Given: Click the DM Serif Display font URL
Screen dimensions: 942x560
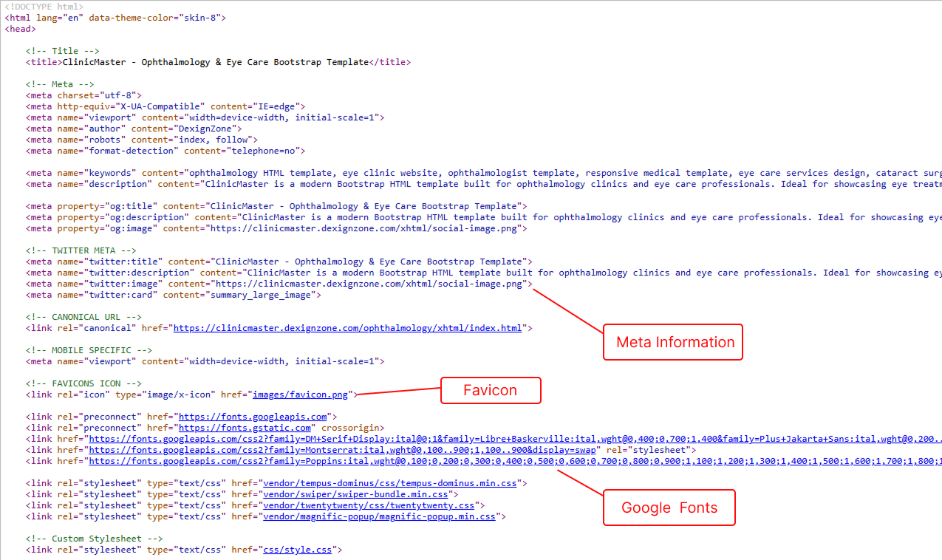Looking at the screenshot, I should tap(443, 439).
